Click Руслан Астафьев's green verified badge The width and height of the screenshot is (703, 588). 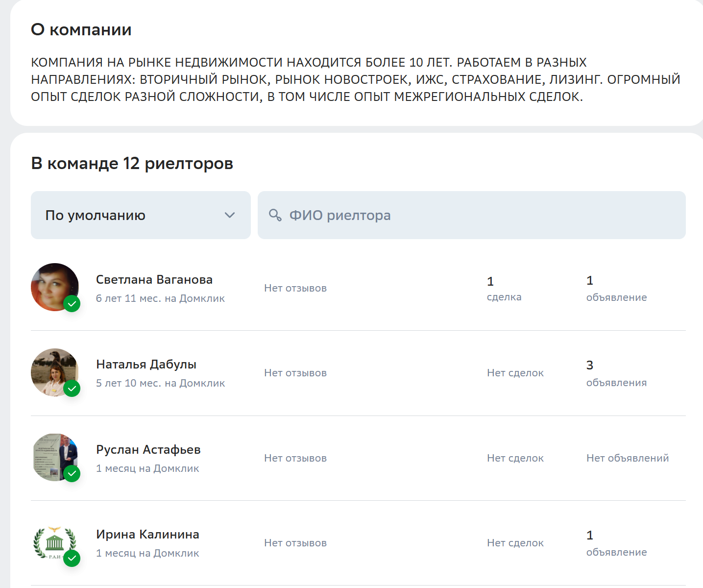pyautogui.click(x=72, y=474)
